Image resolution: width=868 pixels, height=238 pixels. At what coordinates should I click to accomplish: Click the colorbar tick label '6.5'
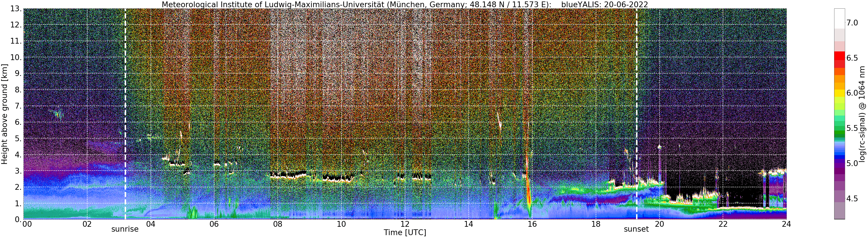click(852, 58)
